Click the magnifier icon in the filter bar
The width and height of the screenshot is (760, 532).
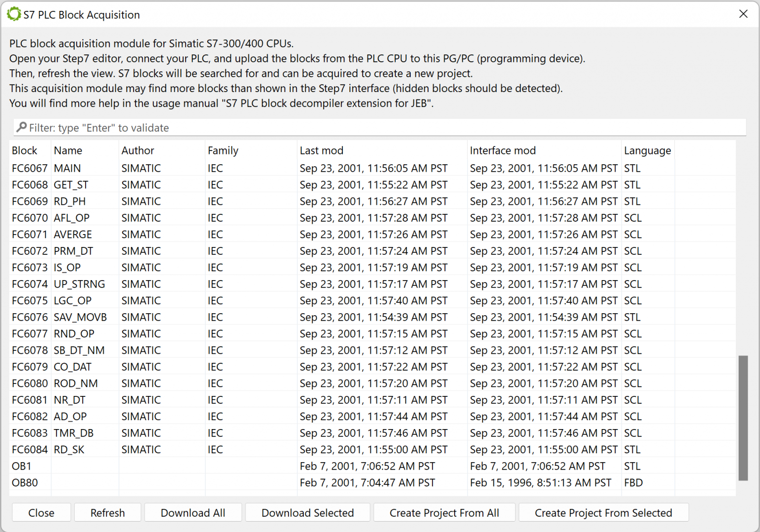21,127
